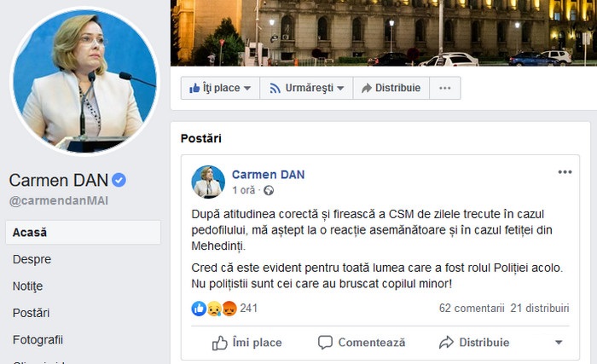Share the page with top Distribuie button
The image size is (597, 364).
click(x=391, y=88)
